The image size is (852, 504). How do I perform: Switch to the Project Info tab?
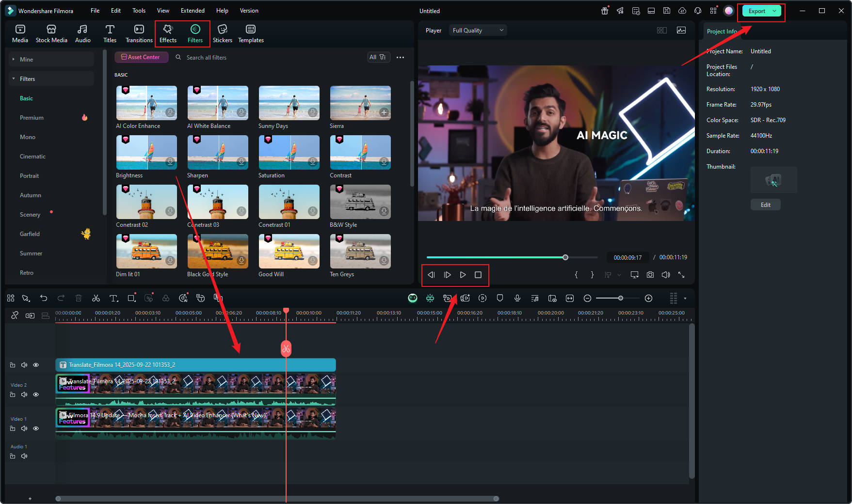click(x=722, y=31)
